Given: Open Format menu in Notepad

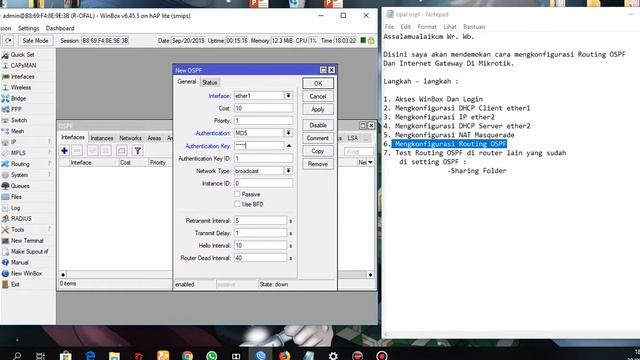Looking at the screenshot, I should 427,27.
